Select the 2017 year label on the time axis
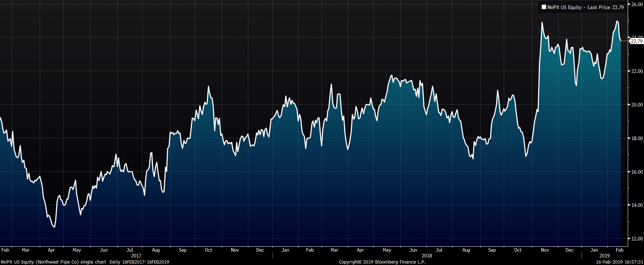This screenshot has height=265, width=644. pyautogui.click(x=136, y=256)
